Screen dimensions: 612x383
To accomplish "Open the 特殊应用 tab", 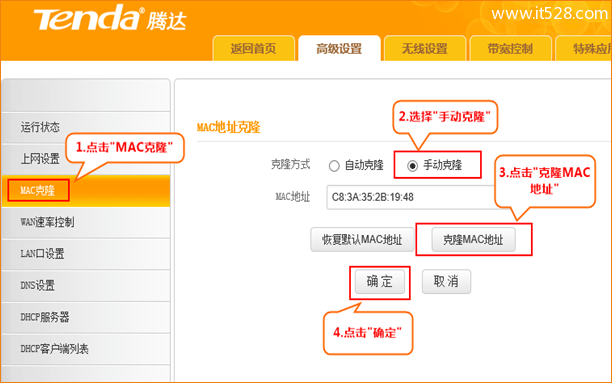I will pyautogui.click(x=584, y=48).
